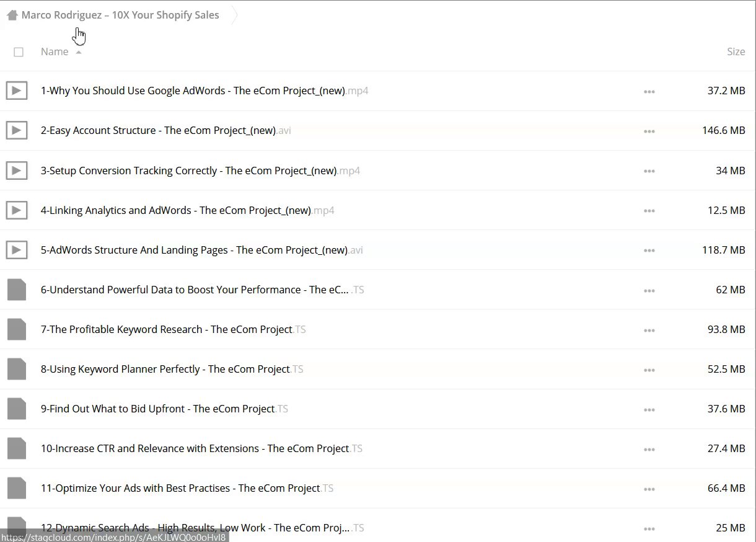This screenshot has width=756, height=542.
Task: Click the 93.8 MB size value
Action: coord(726,329)
